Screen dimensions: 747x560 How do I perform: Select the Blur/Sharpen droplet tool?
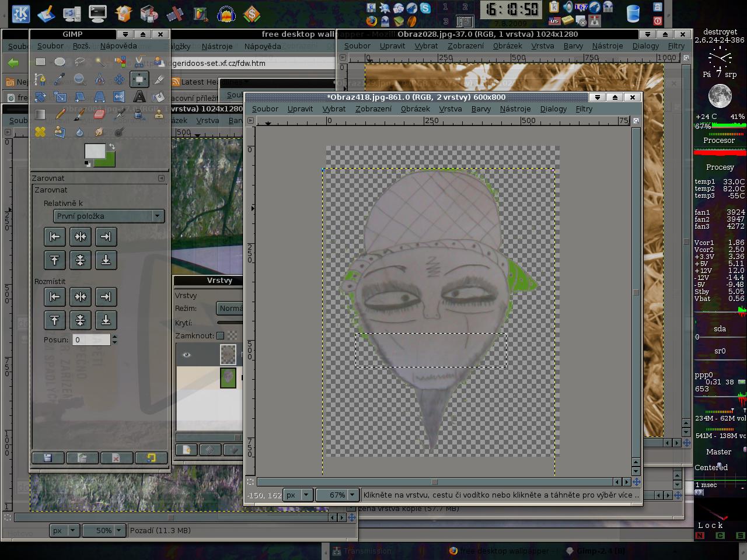click(x=80, y=132)
